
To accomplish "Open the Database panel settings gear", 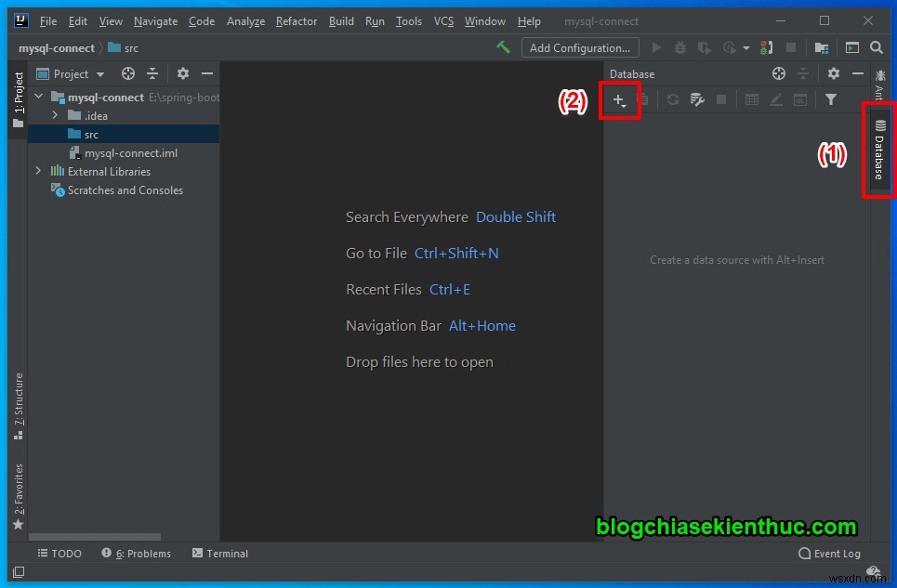I will [834, 73].
